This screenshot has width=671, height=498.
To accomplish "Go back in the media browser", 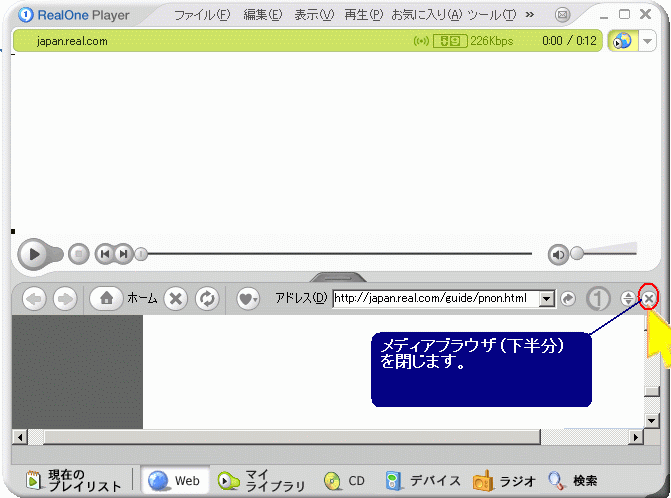I will pos(34,299).
